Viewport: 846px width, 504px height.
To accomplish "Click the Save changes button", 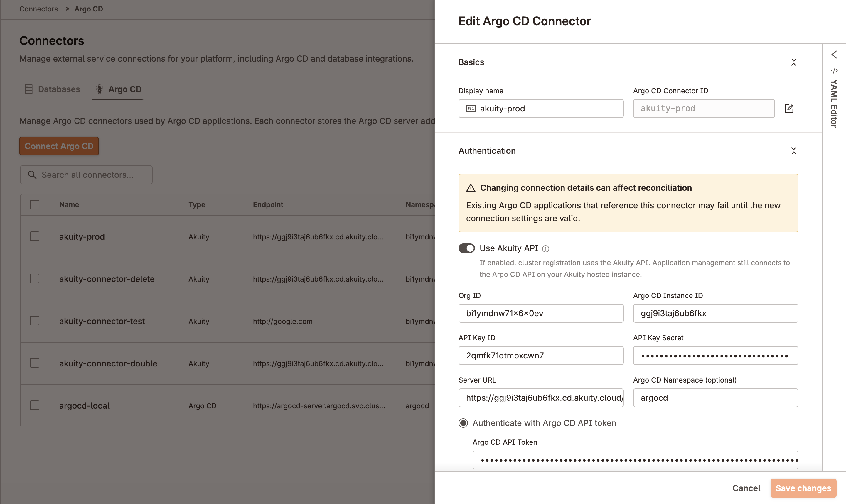I will pyautogui.click(x=803, y=488).
